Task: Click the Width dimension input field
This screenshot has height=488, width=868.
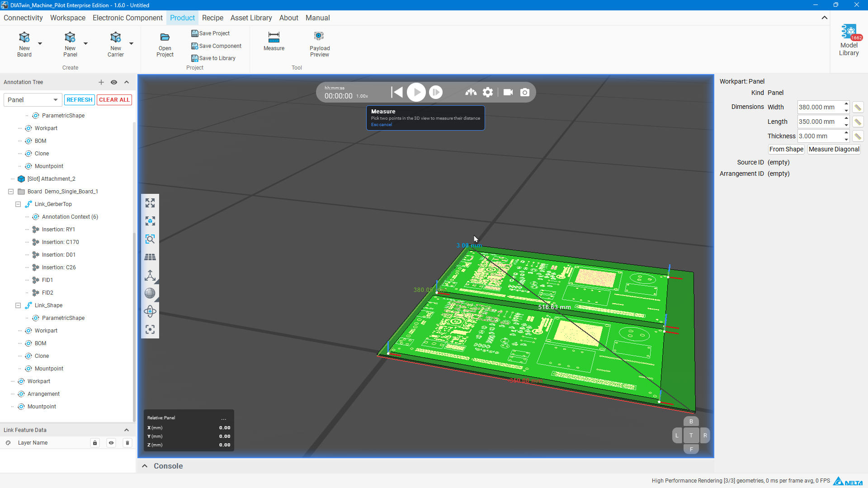Action: click(x=820, y=107)
